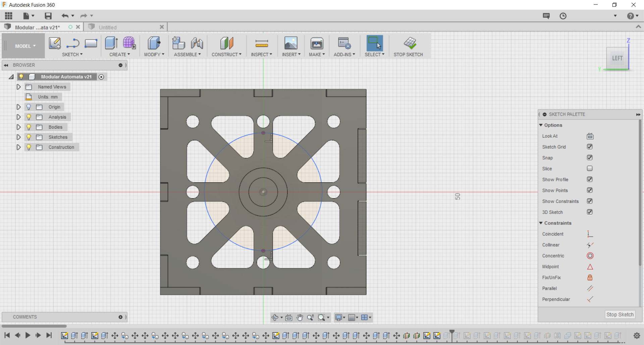Click the Job Status clock icon
644x345 pixels.
click(x=563, y=16)
